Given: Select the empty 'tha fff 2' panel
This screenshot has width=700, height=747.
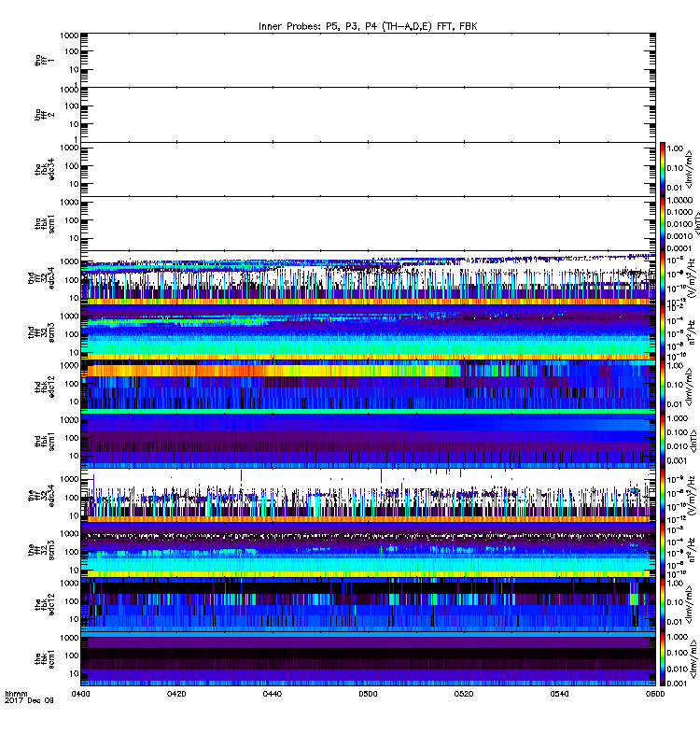Looking at the screenshot, I should click(368, 115).
